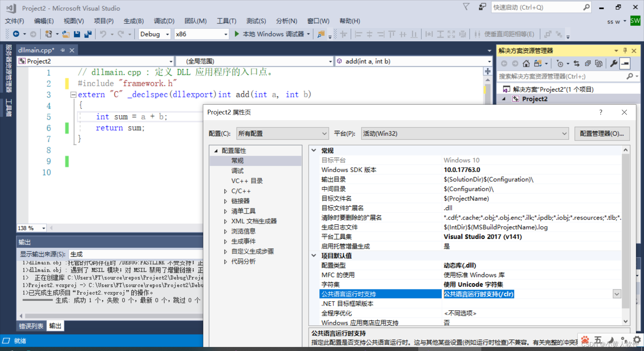Click the redo arrow icon
Screen dimensions: 644x351
[x=121, y=34]
